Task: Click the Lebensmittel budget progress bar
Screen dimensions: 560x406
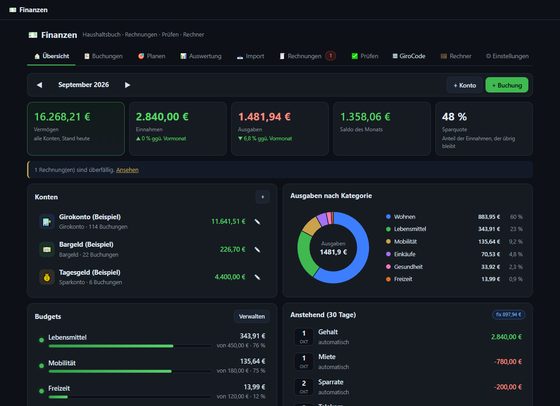Action: pos(130,346)
